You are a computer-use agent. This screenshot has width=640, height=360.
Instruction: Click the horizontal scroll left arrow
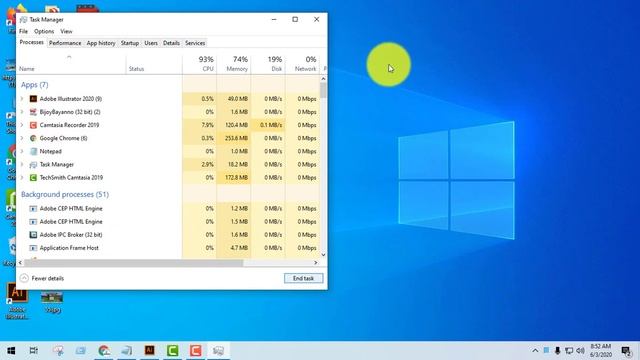tap(20, 263)
